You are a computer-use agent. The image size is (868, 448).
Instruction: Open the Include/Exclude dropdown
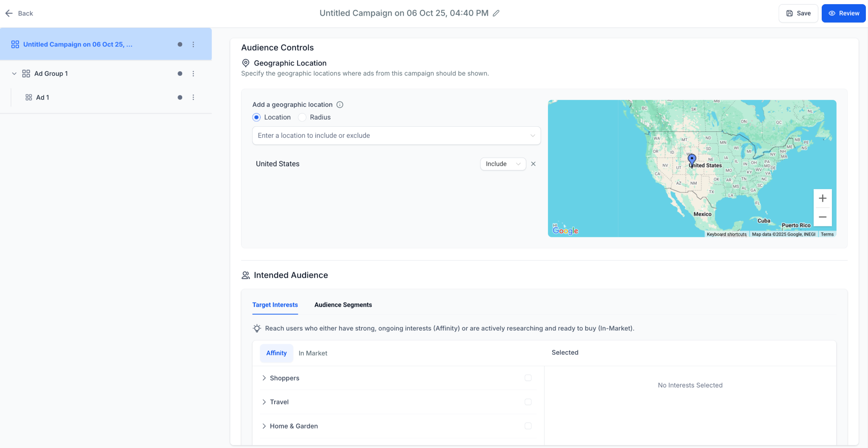point(503,164)
